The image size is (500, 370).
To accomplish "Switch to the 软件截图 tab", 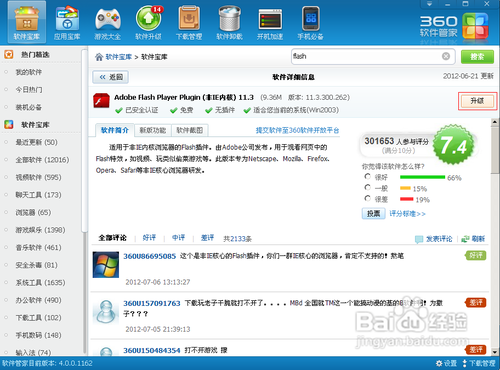I will (x=190, y=130).
